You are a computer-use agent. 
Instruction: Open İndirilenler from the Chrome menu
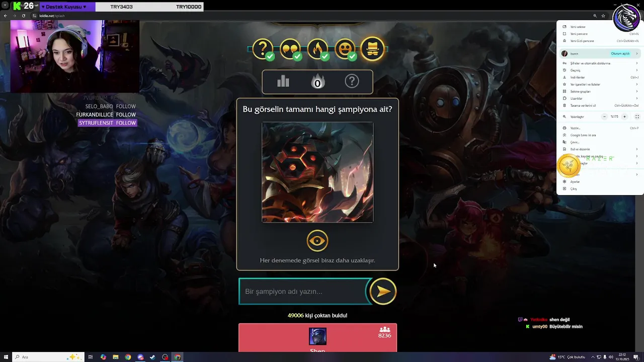click(600, 77)
